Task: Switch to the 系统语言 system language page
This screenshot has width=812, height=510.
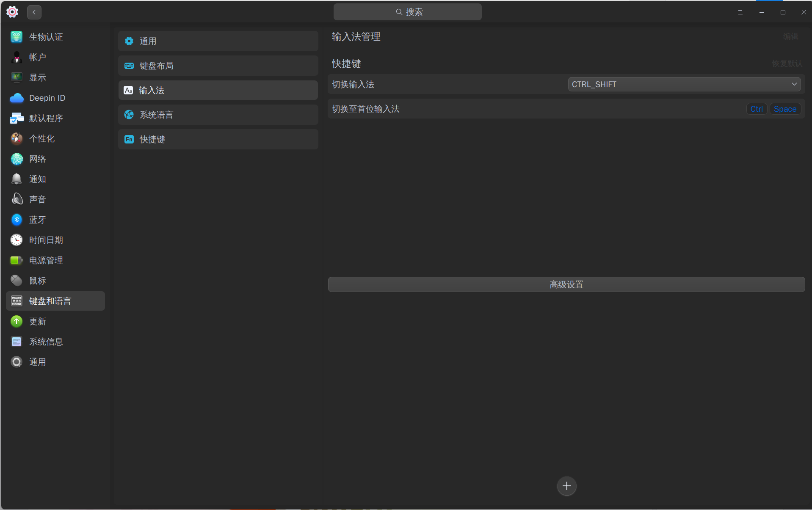Action: [218, 115]
